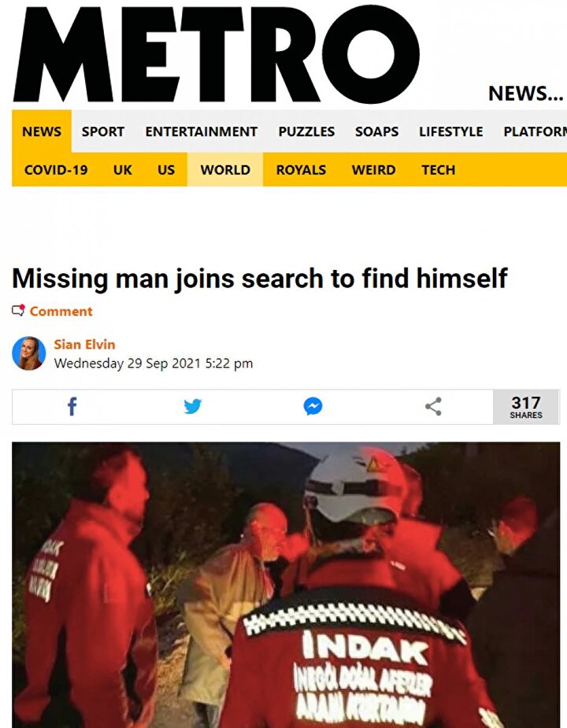Open Sian Elvin's author avatar

[x=29, y=353]
